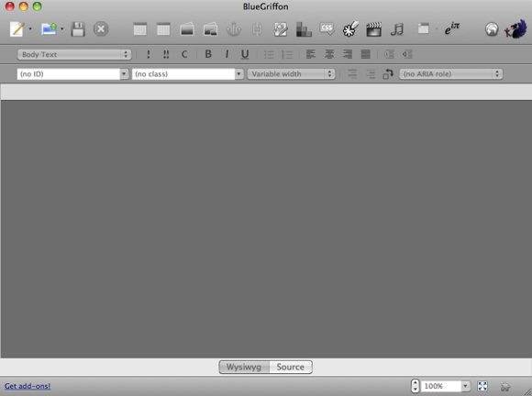532x396 pixels.
Task: Switch to Source view
Action: (291, 367)
